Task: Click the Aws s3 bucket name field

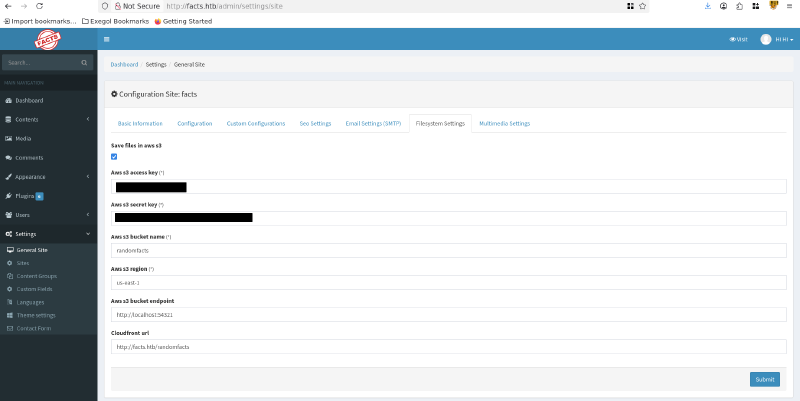Action: click(449, 251)
